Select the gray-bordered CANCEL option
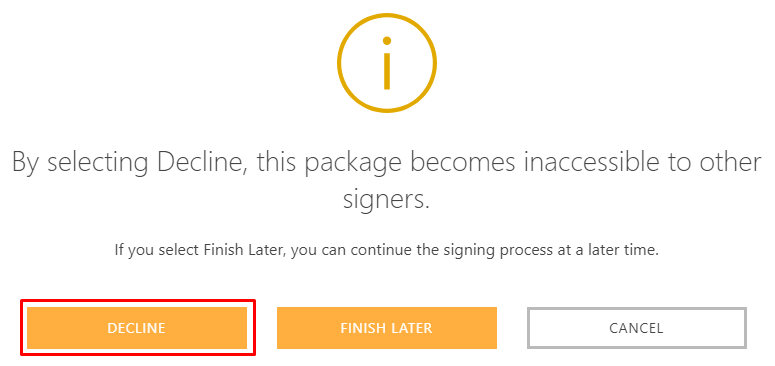Image resolution: width=775 pixels, height=366 pixels. (x=637, y=328)
